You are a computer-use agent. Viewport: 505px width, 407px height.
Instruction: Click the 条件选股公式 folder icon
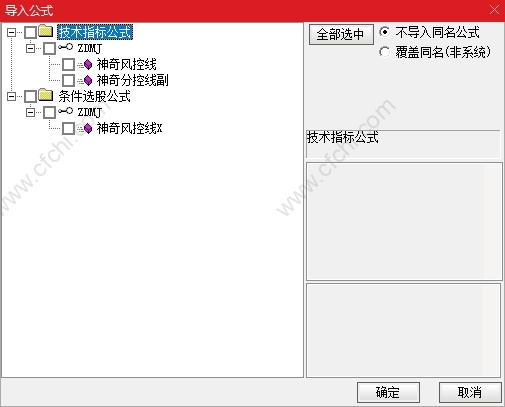pyautogui.click(x=46, y=95)
